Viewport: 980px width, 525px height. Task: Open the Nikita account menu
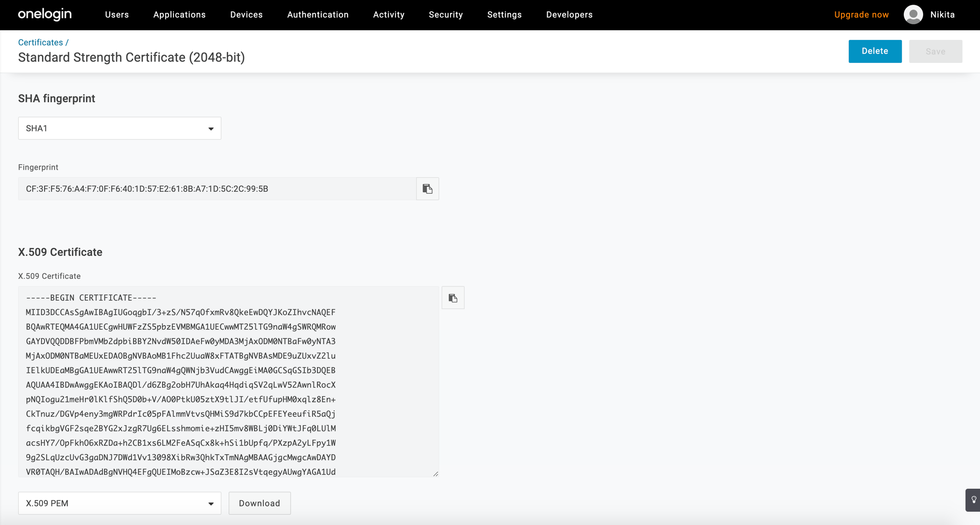[x=942, y=15]
